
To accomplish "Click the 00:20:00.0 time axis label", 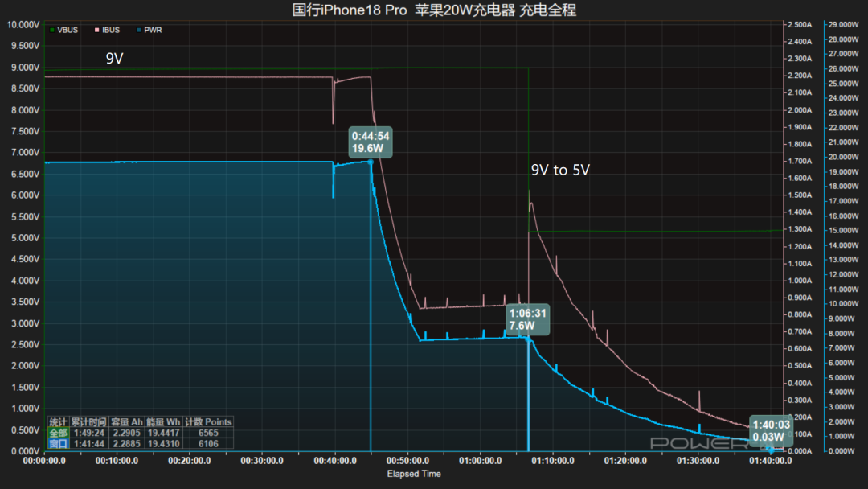I will (x=190, y=461).
